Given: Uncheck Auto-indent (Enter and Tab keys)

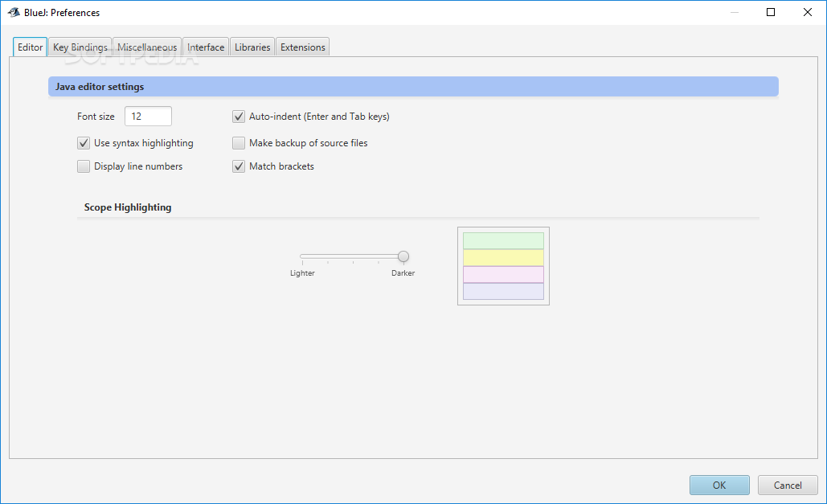Looking at the screenshot, I should pos(239,117).
